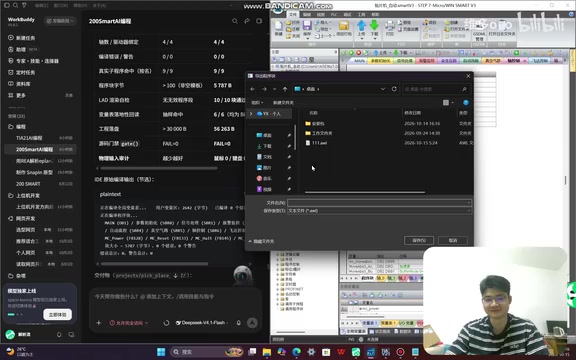Collapse the 编程 folder in the sidebar
Viewport: 576px width, 360px height.
17,127
